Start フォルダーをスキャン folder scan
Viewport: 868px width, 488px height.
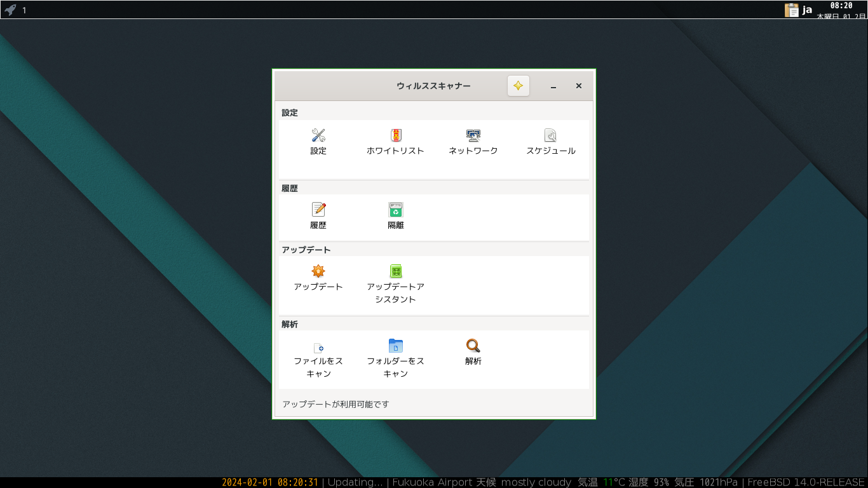point(396,346)
